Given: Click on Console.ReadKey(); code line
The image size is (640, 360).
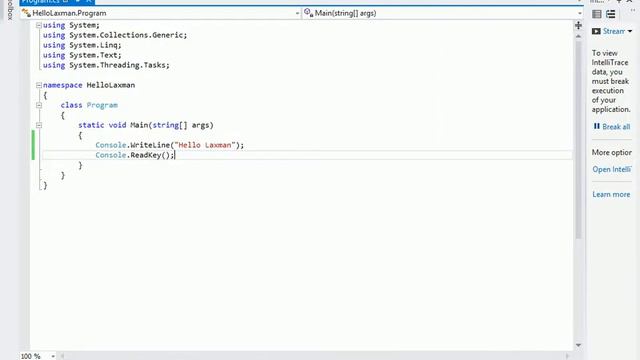Looking at the screenshot, I should pos(135,156).
